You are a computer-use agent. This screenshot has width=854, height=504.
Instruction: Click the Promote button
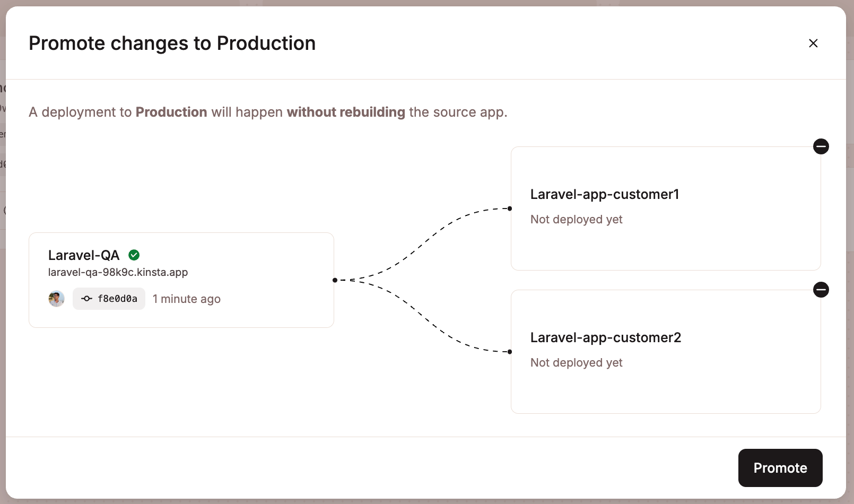tap(780, 468)
